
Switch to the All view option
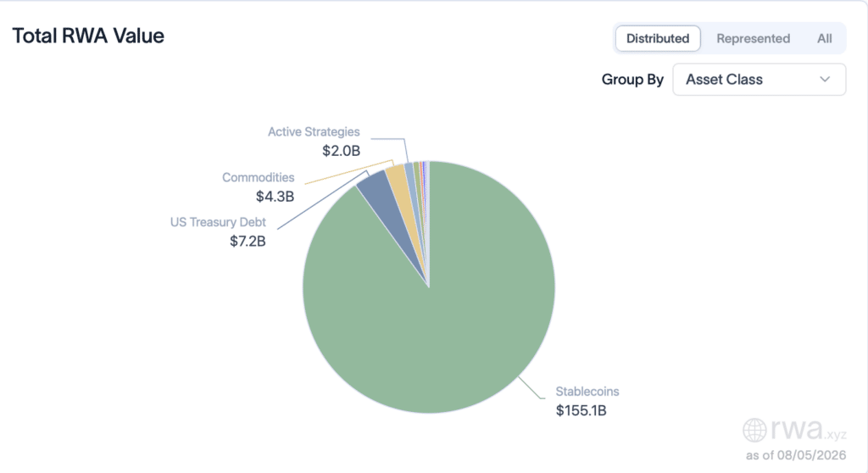(x=824, y=38)
